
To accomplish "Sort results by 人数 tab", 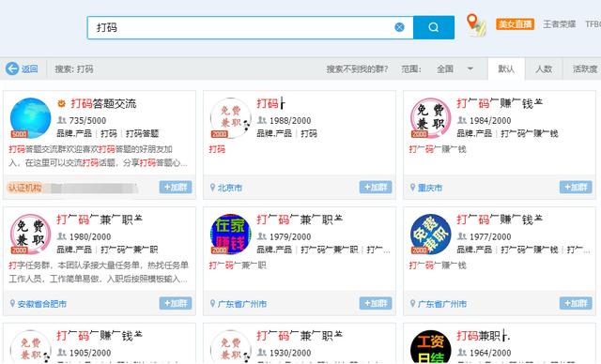I will click(x=544, y=68).
